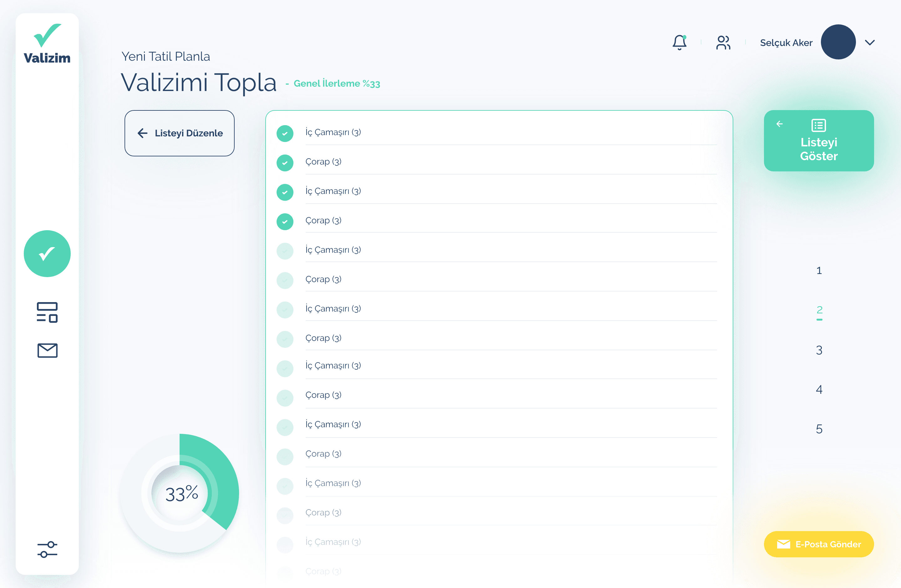Click the Genel İlerleme %33 label
This screenshot has height=588, width=901.
[337, 83]
